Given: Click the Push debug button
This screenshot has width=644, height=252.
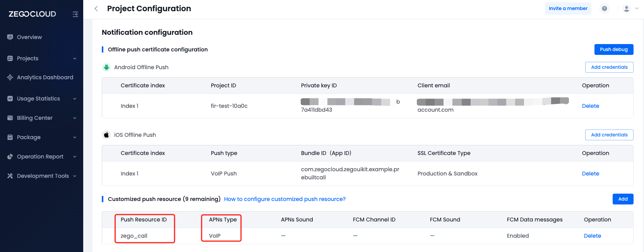Looking at the screenshot, I should click(613, 49).
